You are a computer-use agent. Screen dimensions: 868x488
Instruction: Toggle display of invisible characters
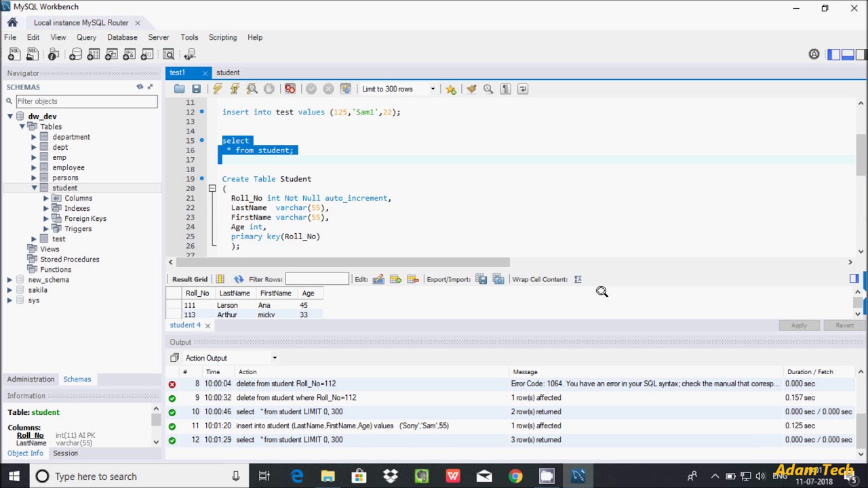tap(505, 89)
